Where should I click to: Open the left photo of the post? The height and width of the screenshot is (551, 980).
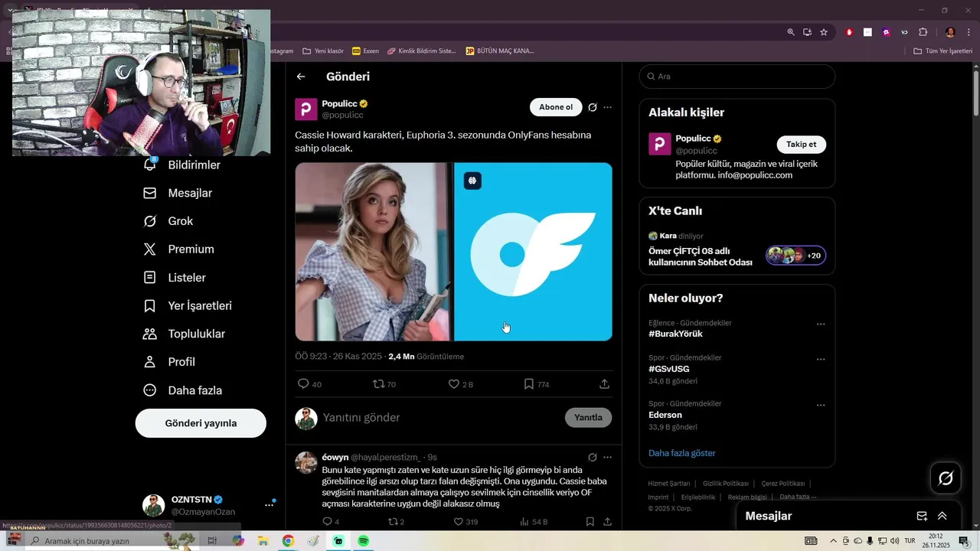click(374, 252)
